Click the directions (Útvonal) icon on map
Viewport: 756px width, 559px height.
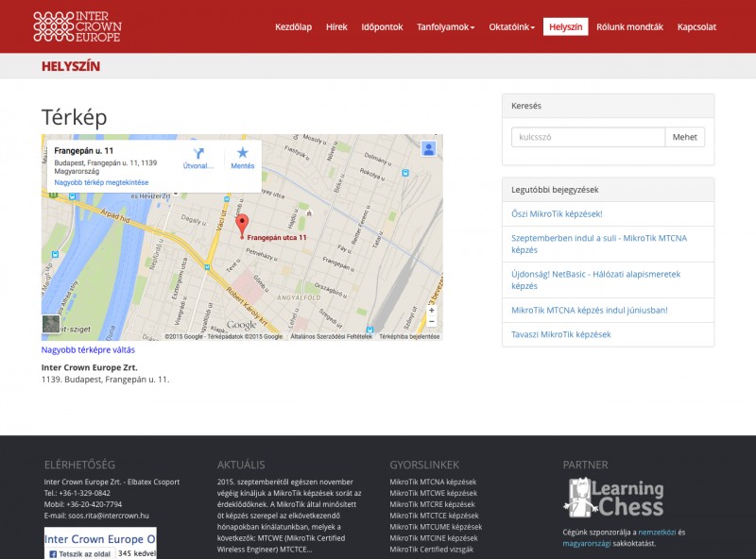click(198, 153)
